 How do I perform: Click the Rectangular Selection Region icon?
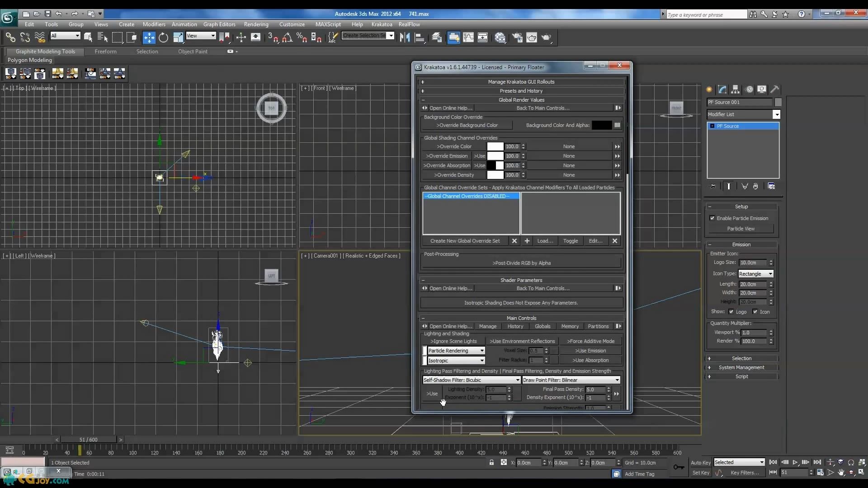pyautogui.click(x=117, y=38)
